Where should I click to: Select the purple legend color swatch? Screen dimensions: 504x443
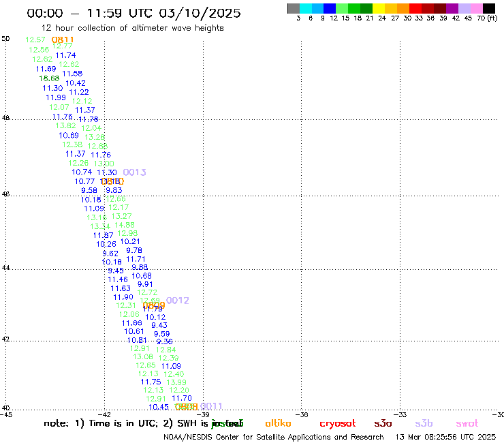[x=452, y=8]
